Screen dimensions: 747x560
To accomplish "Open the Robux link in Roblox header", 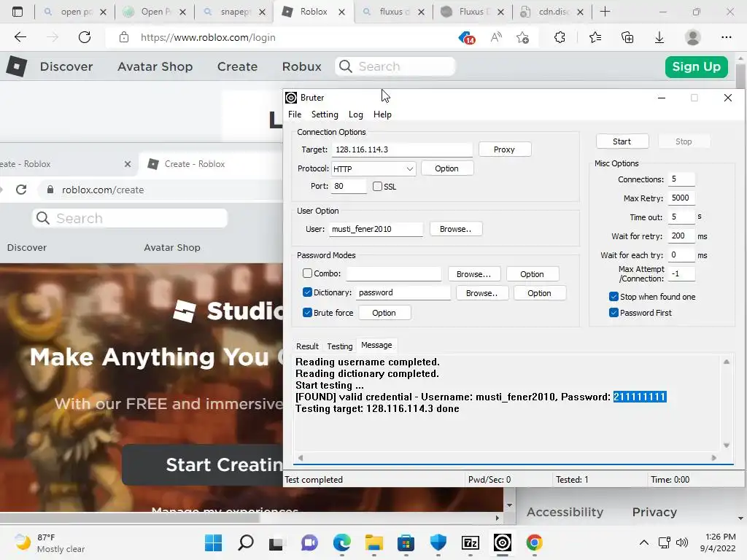I will pos(301,66).
